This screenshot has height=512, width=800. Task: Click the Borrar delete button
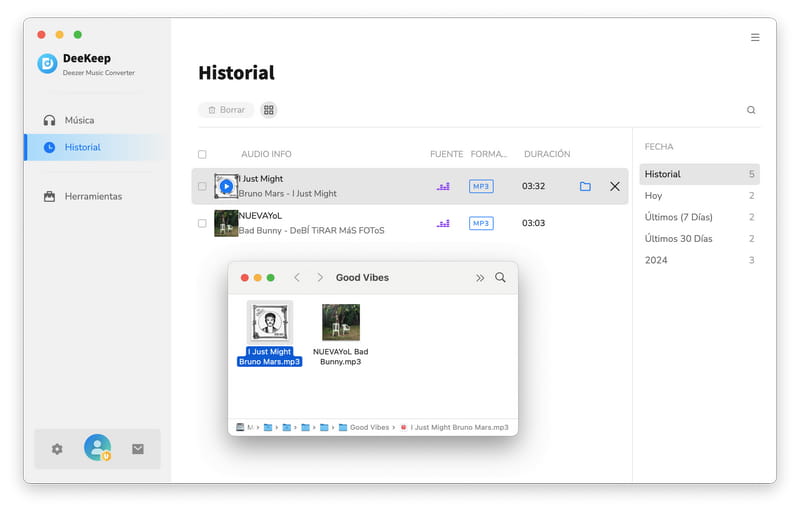click(226, 110)
